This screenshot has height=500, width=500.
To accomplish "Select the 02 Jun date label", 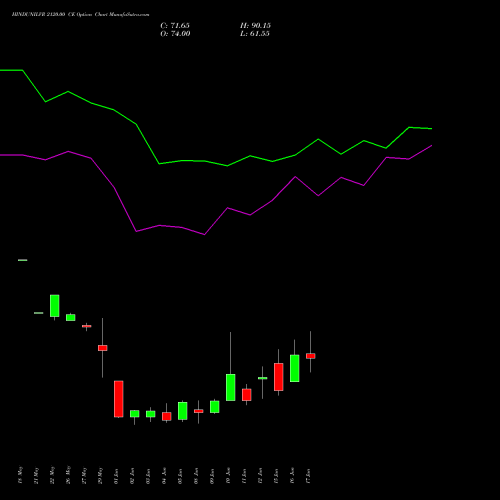I will 132,476.
